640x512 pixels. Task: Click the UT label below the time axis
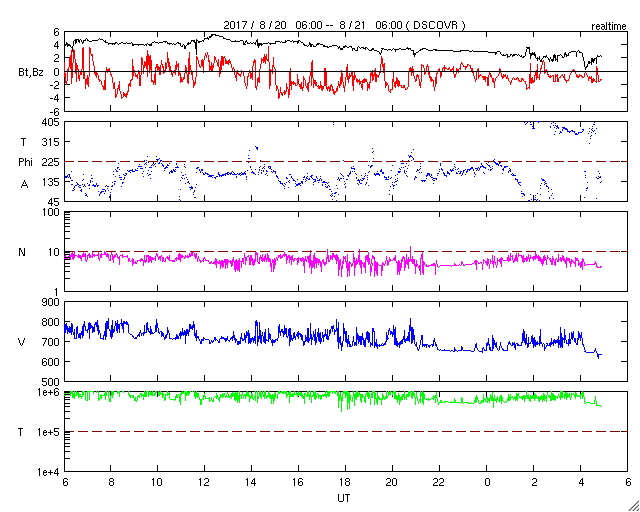[x=344, y=497]
